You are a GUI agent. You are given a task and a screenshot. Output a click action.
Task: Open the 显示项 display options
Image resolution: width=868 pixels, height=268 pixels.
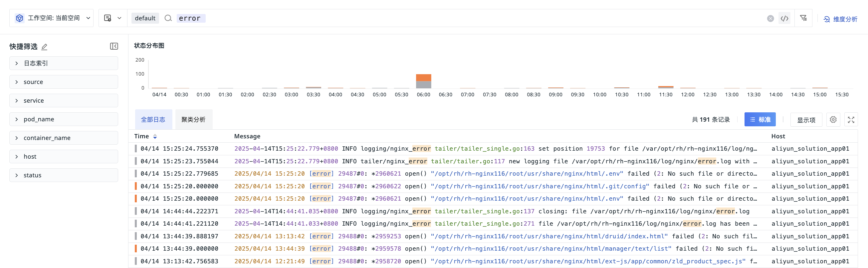[806, 120]
